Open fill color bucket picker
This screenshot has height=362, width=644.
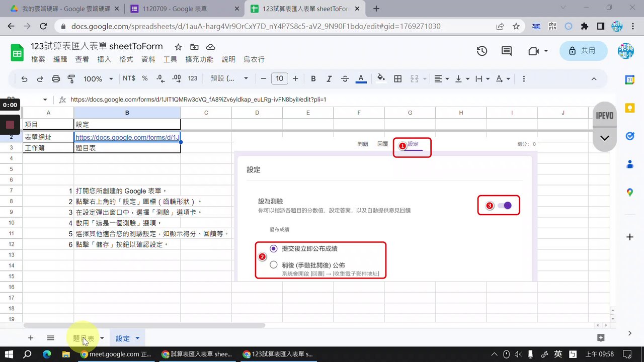point(381,78)
